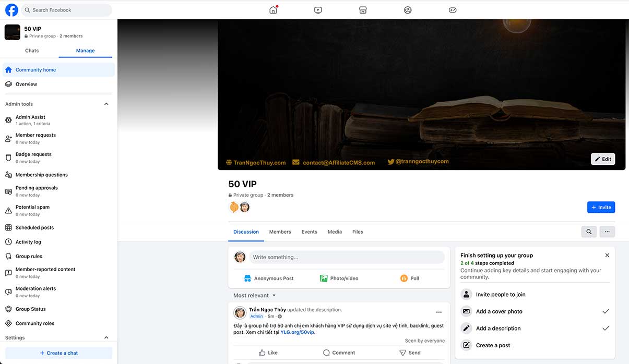Close the Finish setting up your group card
The height and width of the screenshot is (364, 629).
tap(607, 255)
